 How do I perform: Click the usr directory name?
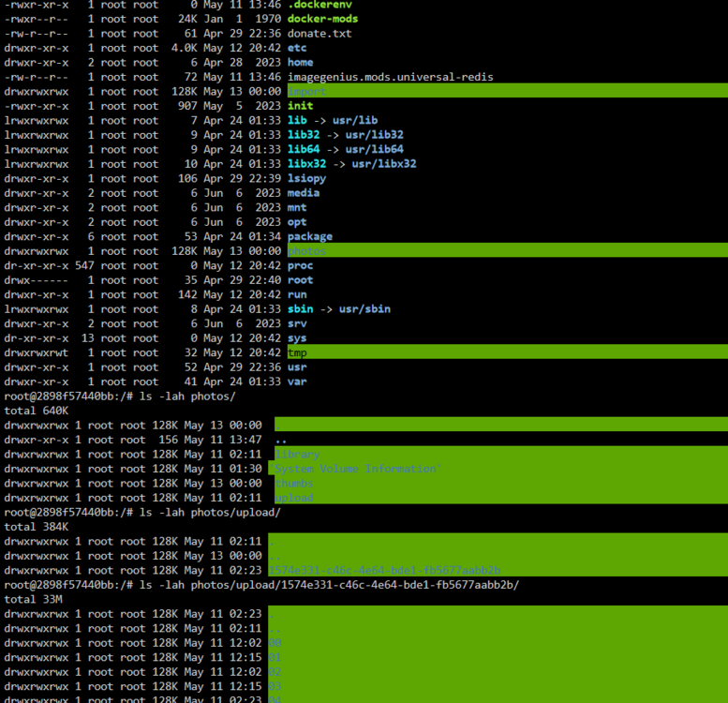click(x=297, y=367)
